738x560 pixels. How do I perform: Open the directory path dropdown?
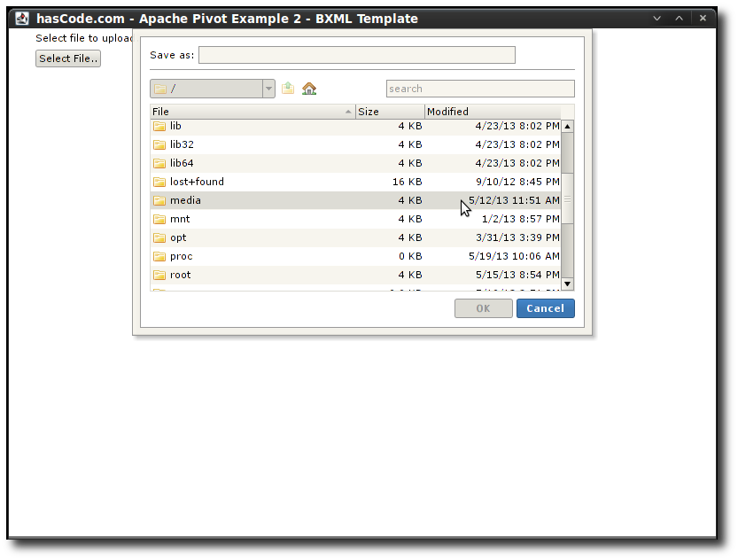(268, 89)
